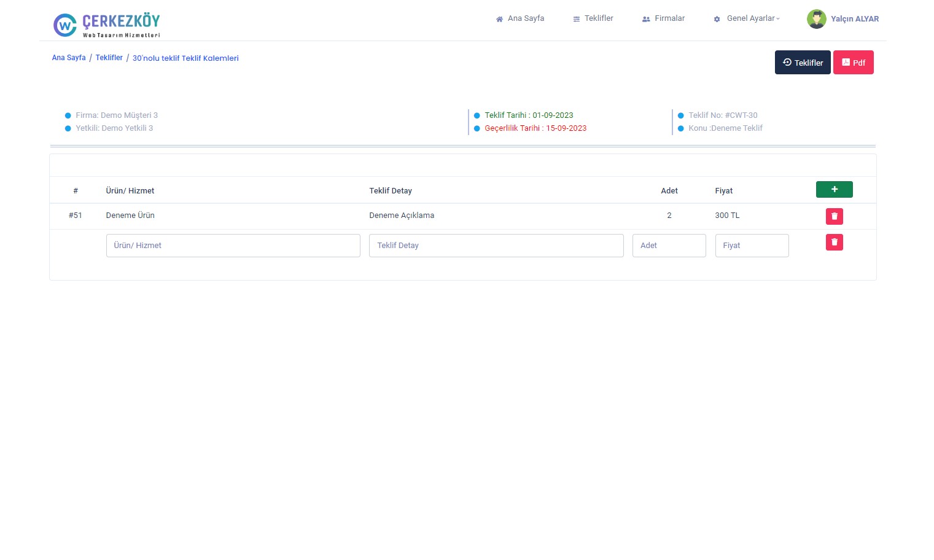Click Ana Sayfa breadcrumb link
The image size is (934, 560).
coord(69,58)
